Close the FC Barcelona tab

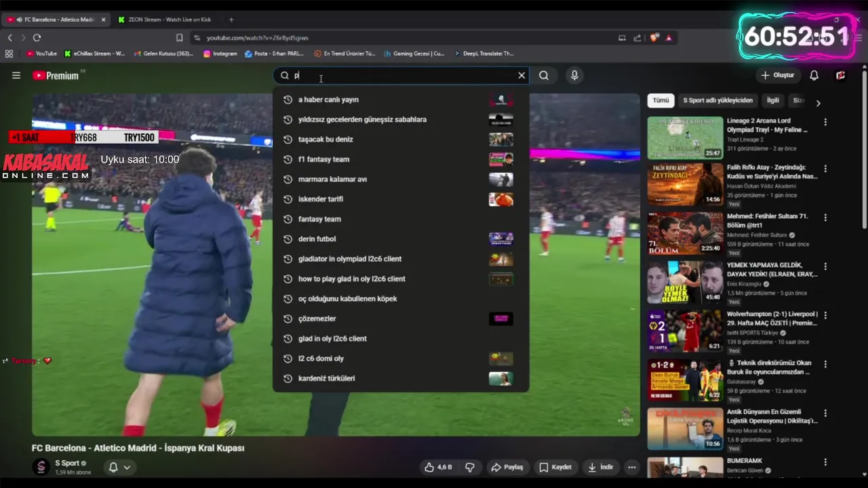[103, 20]
